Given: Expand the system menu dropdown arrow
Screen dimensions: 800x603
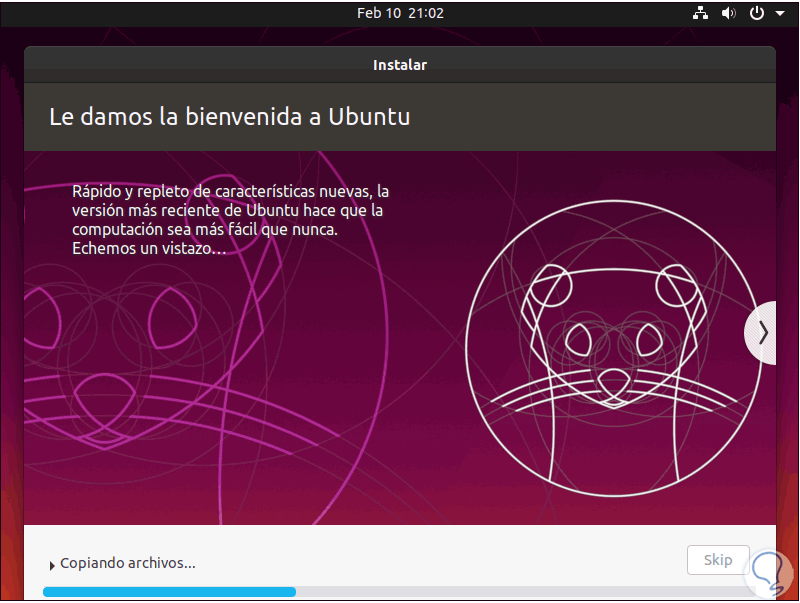Looking at the screenshot, I should (780, 14).
